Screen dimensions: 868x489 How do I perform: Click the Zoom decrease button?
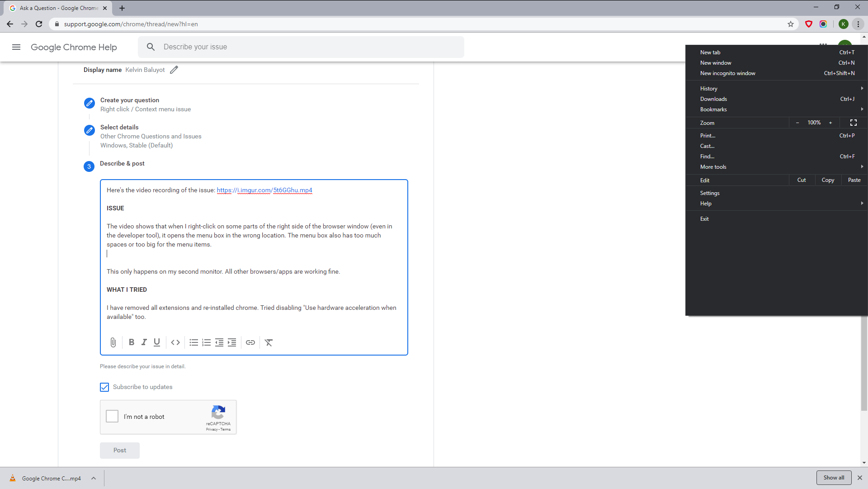(x=797, y=123)
